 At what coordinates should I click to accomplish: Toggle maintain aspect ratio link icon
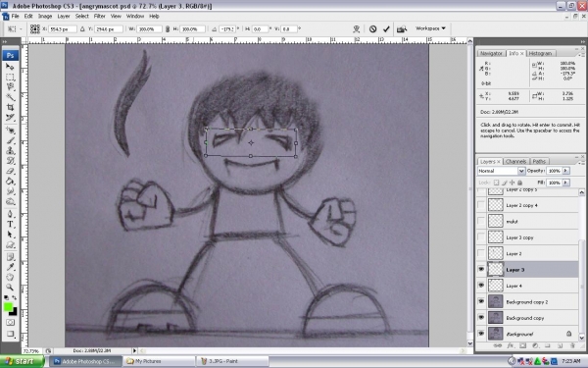pyautogui.click(x=168, y=28)
